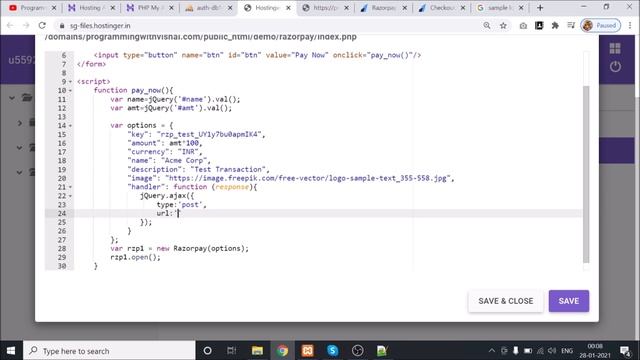Go forward with the browser forward arrow
This screenshot has width=640, height=360.
tap(26, 25)
